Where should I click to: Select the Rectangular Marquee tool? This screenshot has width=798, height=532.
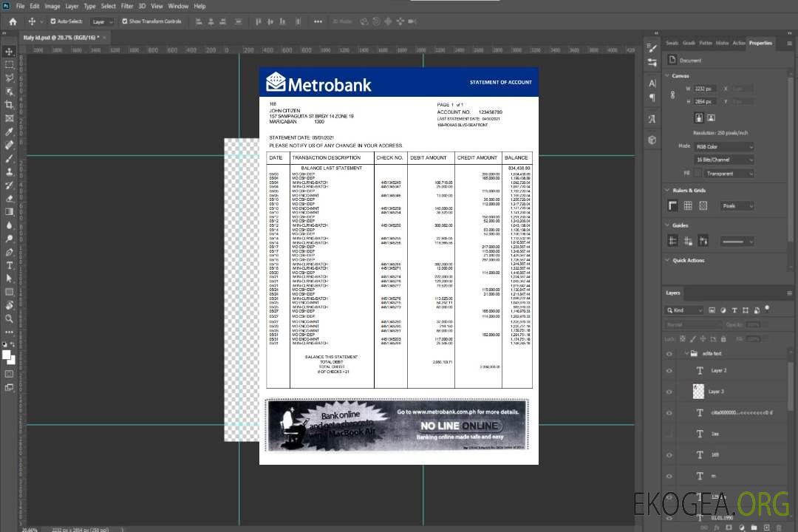click(x=9, y=65)
